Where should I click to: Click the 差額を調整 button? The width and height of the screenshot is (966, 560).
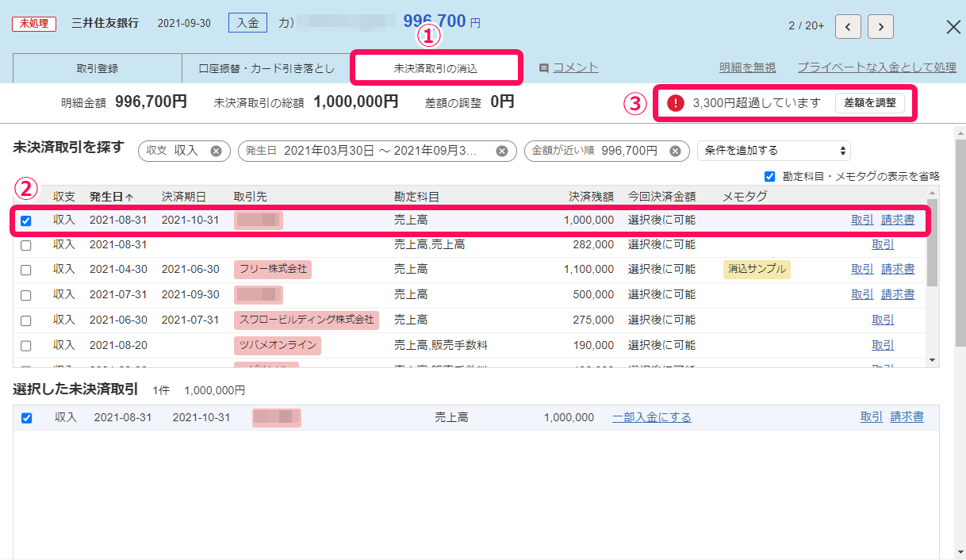[870, 103]
